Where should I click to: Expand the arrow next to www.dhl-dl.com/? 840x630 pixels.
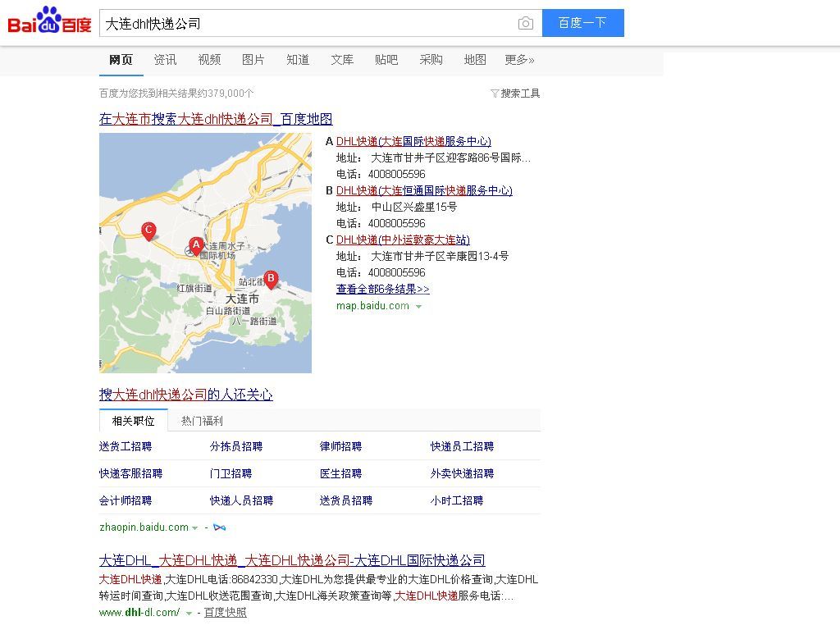coord(189,613)
